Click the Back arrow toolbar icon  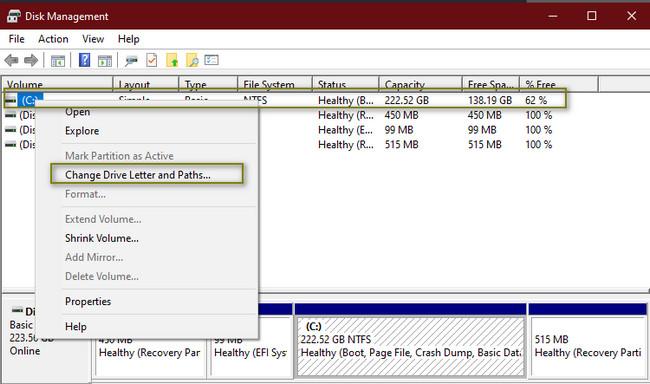[x=12, y=61]
